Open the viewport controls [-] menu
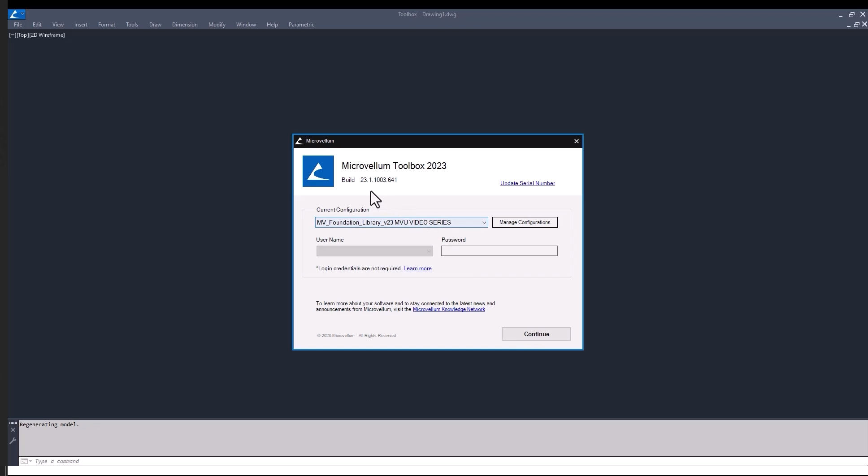The image size is (868, 476). tap(13, 35)
